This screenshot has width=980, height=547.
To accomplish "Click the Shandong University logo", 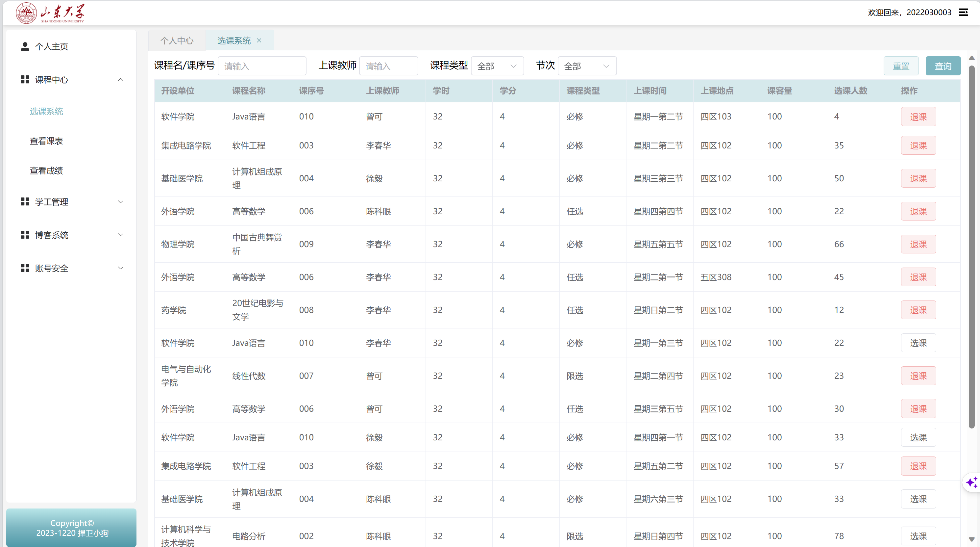I will coord(50,13).
